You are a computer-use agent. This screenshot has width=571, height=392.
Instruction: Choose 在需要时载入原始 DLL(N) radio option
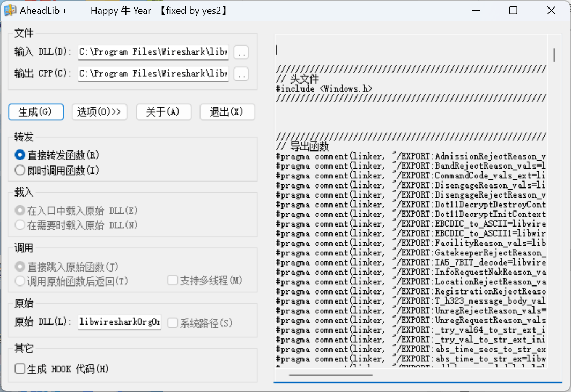tap(20, 225)
